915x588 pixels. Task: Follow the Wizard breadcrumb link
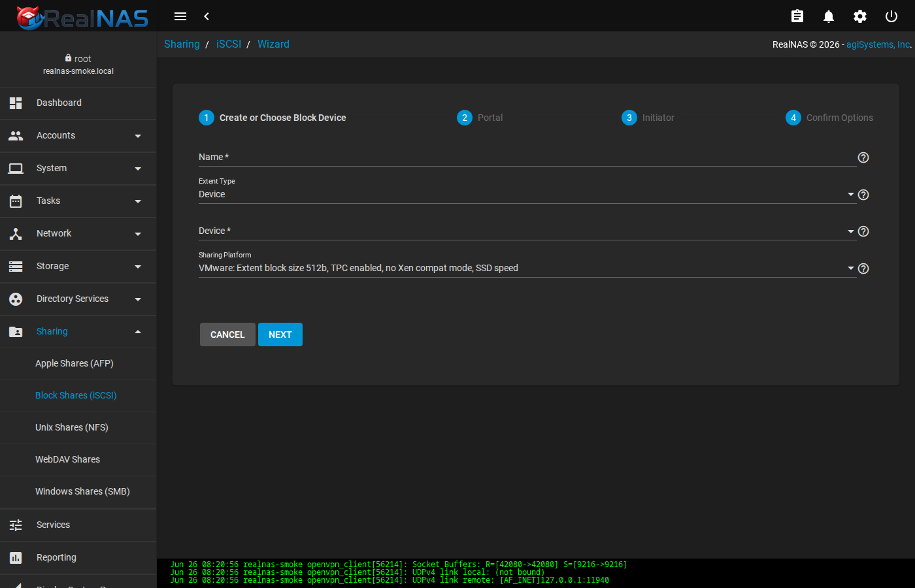(x=273, y=44)
